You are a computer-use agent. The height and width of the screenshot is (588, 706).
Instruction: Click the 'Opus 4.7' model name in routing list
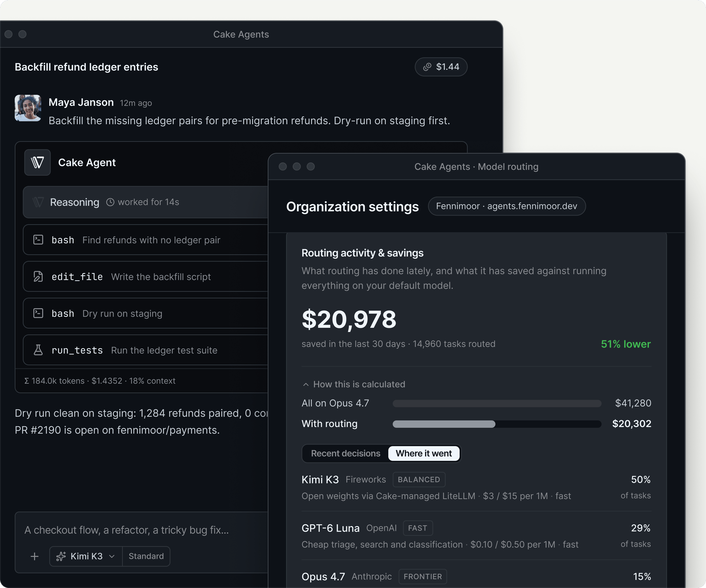point(323,576)
